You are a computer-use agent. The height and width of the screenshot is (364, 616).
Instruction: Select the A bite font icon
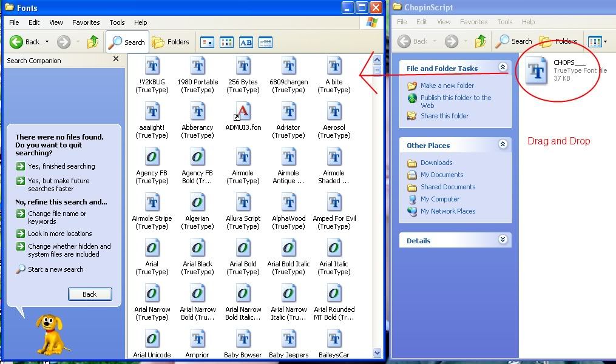point(334,66)
